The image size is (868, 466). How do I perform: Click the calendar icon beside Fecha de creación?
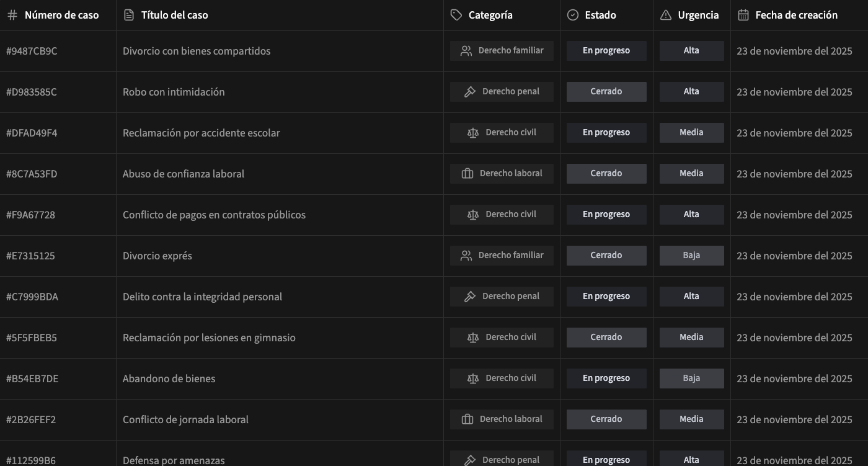tap(743, 16)
